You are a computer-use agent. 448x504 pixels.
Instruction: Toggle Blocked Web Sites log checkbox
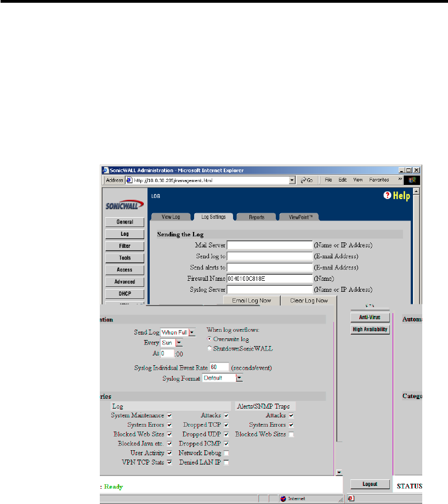[169, 434]
